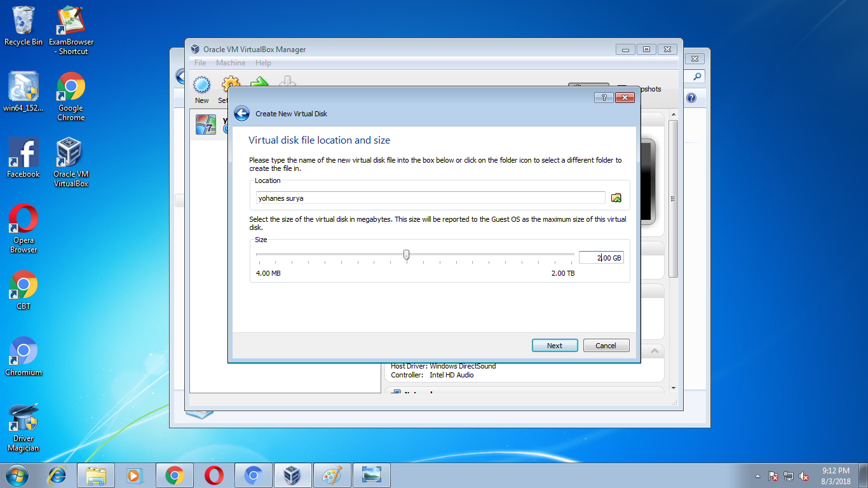This screenshot has width=868, height=488.
Task: Click the help question mark button of the wizard
Action: pyautogui.click(x=604, y=97)
